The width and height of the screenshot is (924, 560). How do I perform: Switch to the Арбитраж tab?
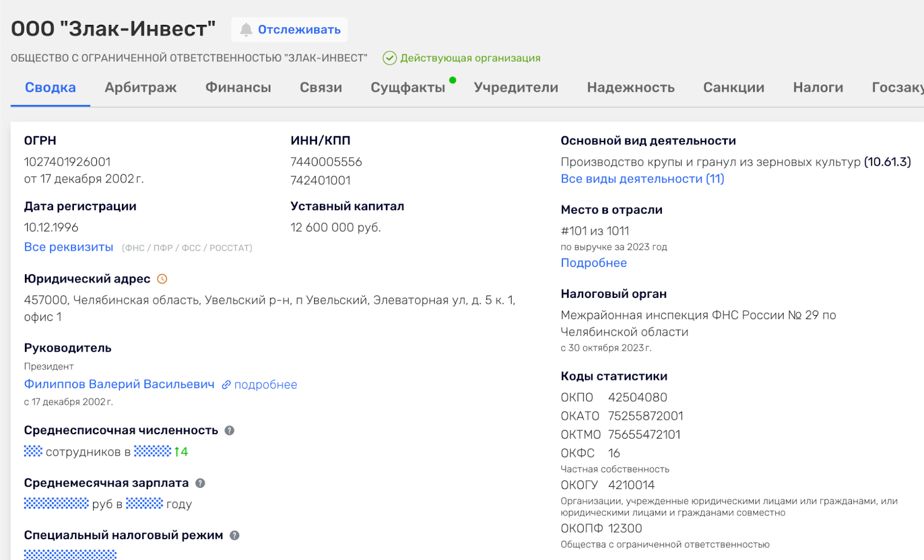pyautogui.click(x=140, y=87)
